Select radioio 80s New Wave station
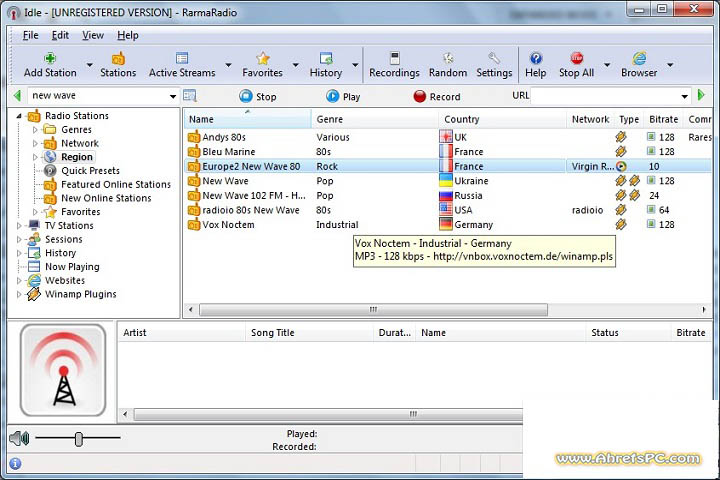 [x=448, y=210]
